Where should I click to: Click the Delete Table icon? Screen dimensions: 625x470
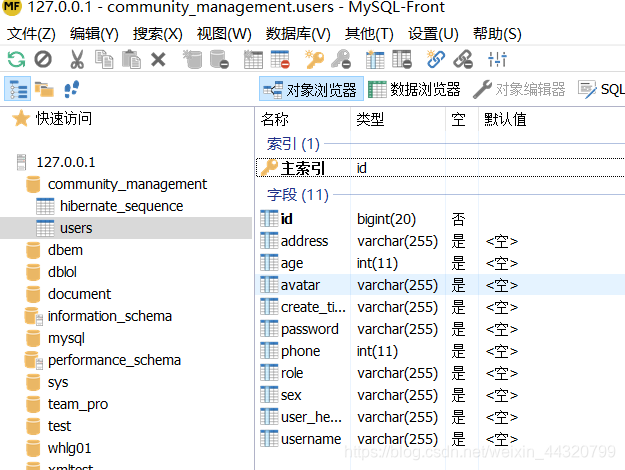point(280,60)
